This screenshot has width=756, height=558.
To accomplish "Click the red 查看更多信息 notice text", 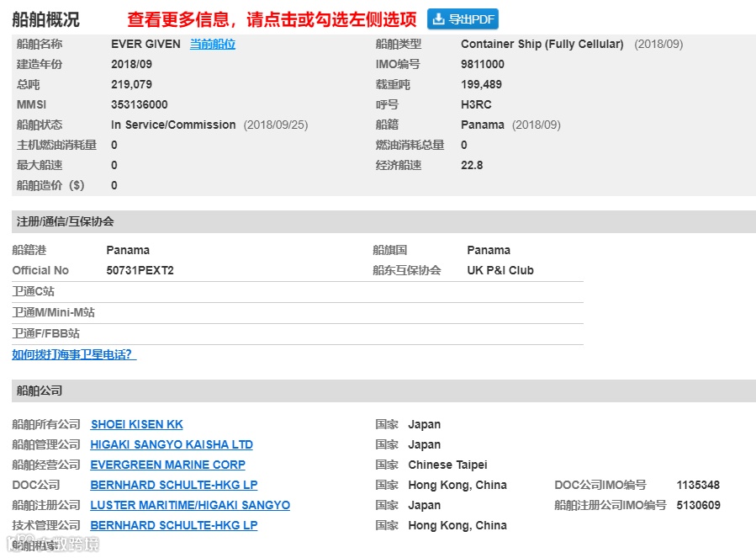I will click(x=272, y=19).
